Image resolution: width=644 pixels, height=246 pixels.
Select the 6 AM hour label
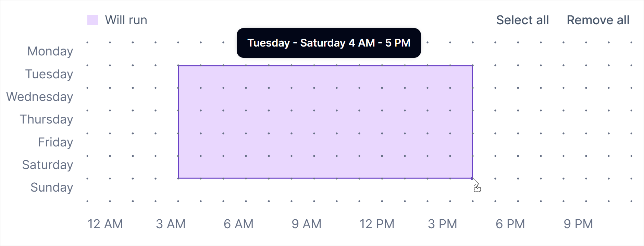(238, 224)
